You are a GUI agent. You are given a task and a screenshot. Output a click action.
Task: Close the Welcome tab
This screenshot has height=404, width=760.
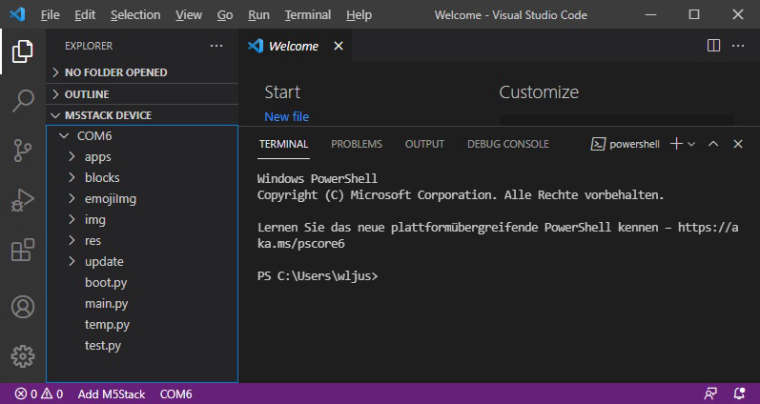click(338, 46)
